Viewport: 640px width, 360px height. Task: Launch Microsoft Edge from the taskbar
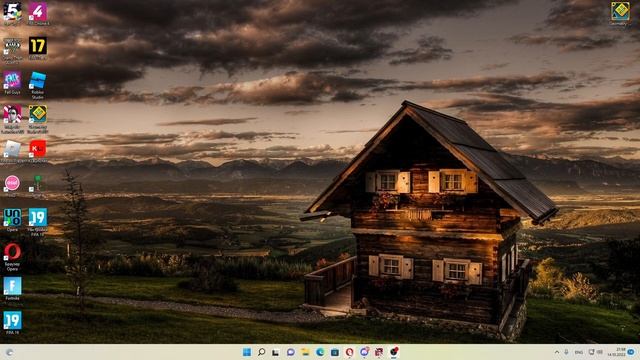(320, 352)
